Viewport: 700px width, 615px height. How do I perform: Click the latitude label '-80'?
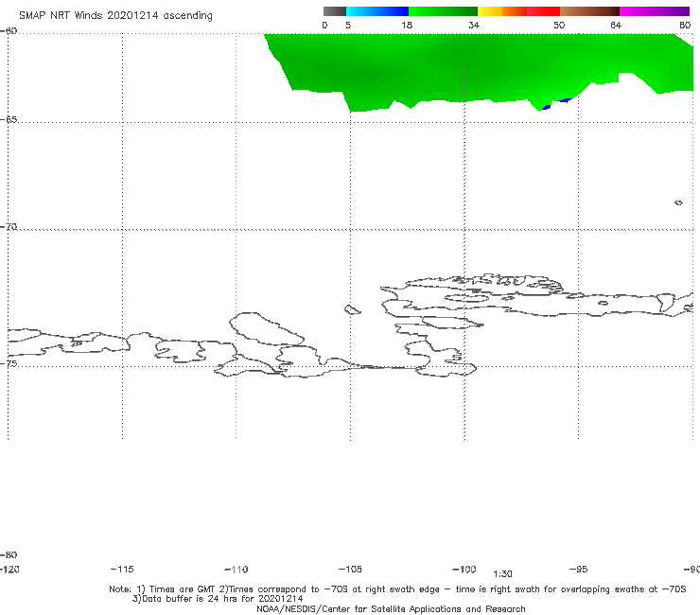click(x=9, y=554)
